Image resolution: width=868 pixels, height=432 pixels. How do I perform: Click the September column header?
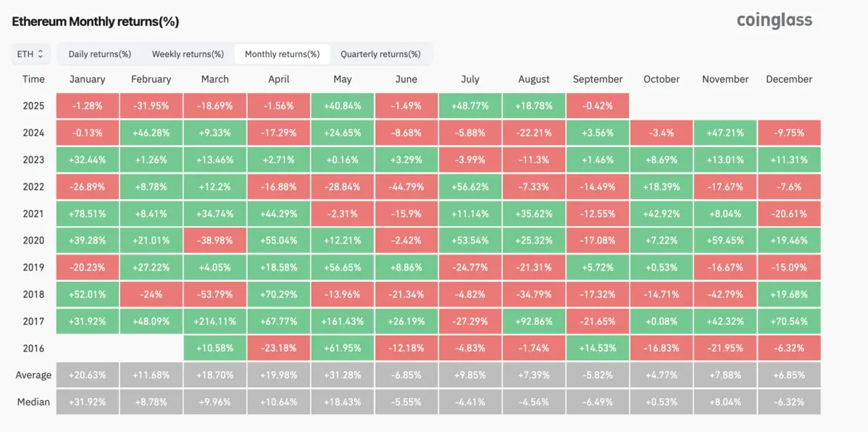tap(598, 79)
